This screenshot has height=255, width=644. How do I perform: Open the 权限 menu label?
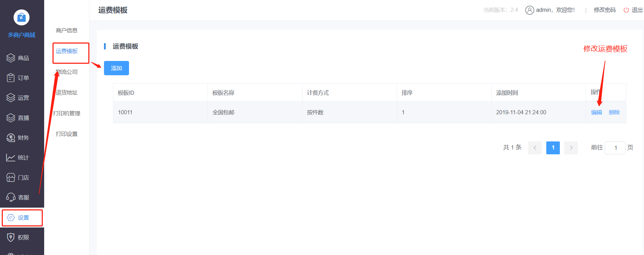[23, 237]
